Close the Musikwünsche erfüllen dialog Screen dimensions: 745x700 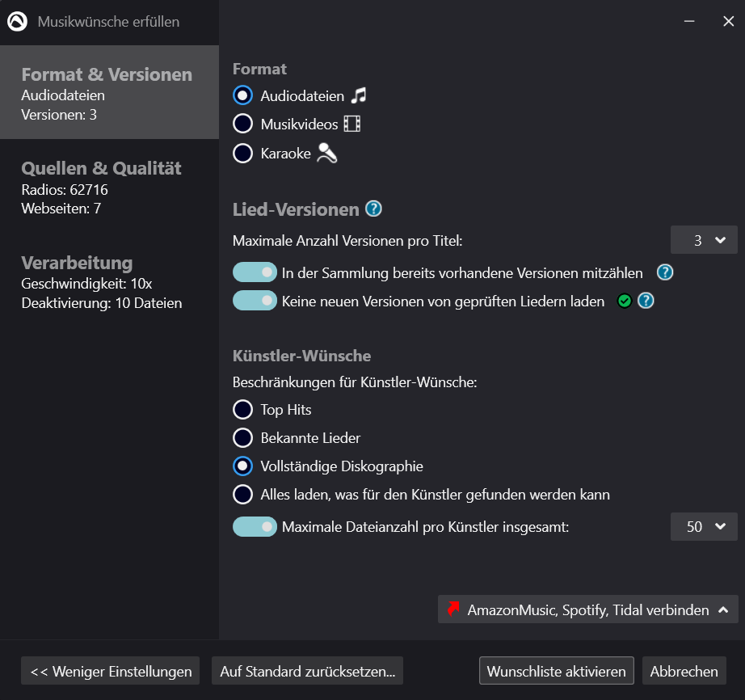point(728,21)
